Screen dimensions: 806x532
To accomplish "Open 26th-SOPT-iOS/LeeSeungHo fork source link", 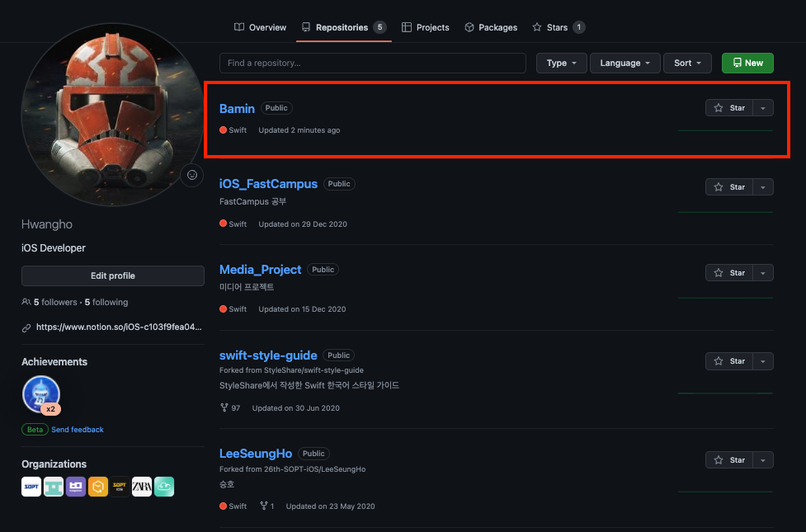I will [x=314, y=469].
